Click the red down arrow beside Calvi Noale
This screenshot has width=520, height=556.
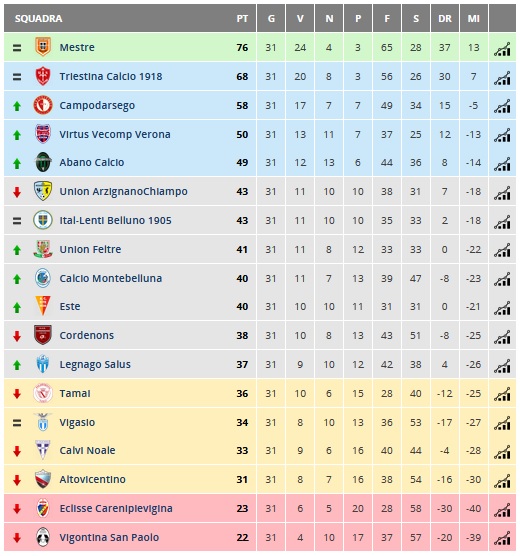[x=17, y=451]
